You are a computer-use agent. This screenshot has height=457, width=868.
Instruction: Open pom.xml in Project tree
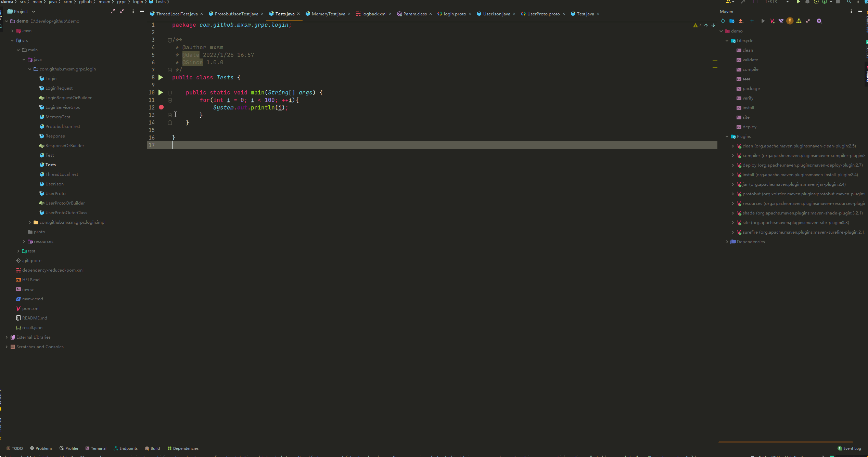[31, 309]
